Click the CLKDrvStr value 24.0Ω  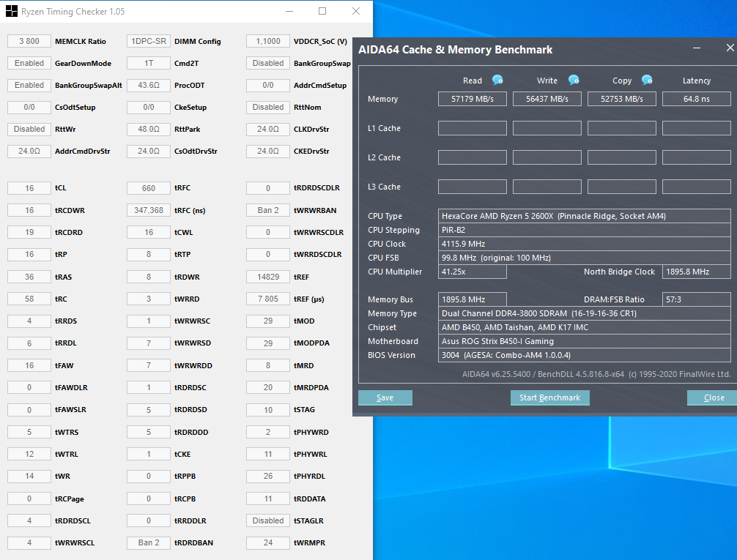coord(268,129)
